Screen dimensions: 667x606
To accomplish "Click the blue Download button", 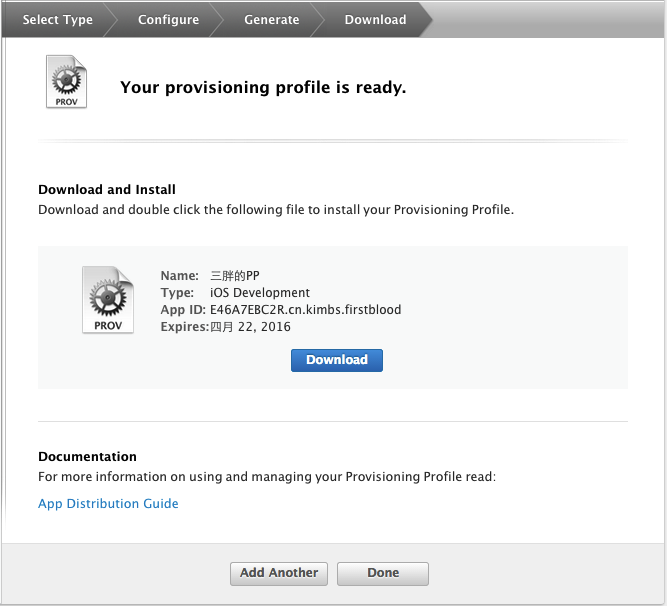I will click(x=336, y=360).
